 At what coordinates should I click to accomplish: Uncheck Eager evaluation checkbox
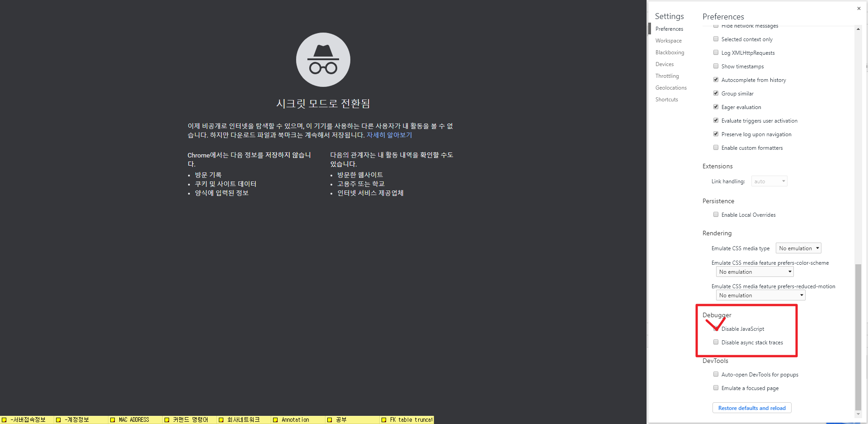tap(716, 107)
